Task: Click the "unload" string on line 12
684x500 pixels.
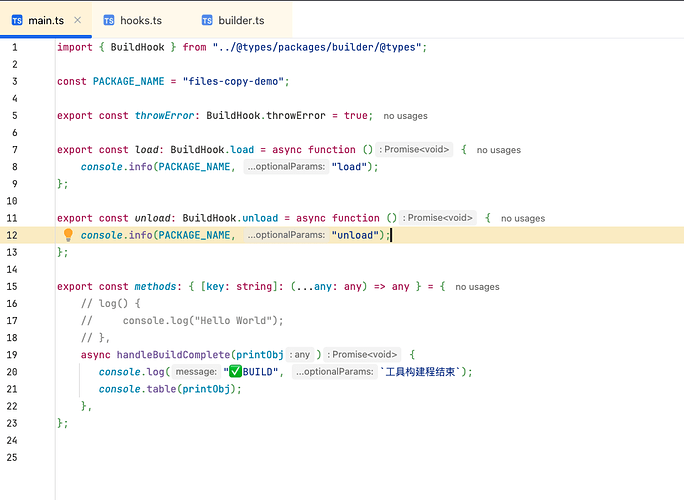Action: (355, 235)
